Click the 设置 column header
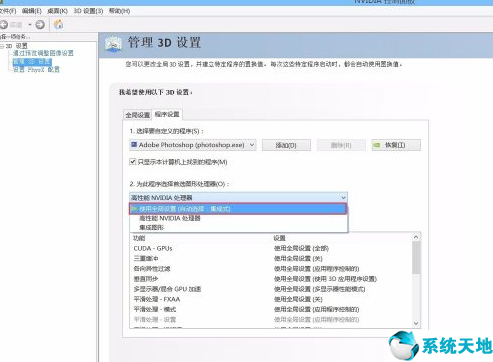The image size is (493, 362). pos(279,238)
